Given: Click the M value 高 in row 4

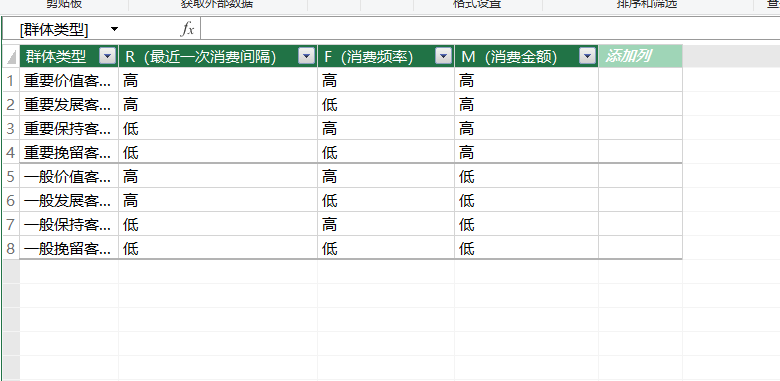Looking at the screenshot, I should coord(526,152).
